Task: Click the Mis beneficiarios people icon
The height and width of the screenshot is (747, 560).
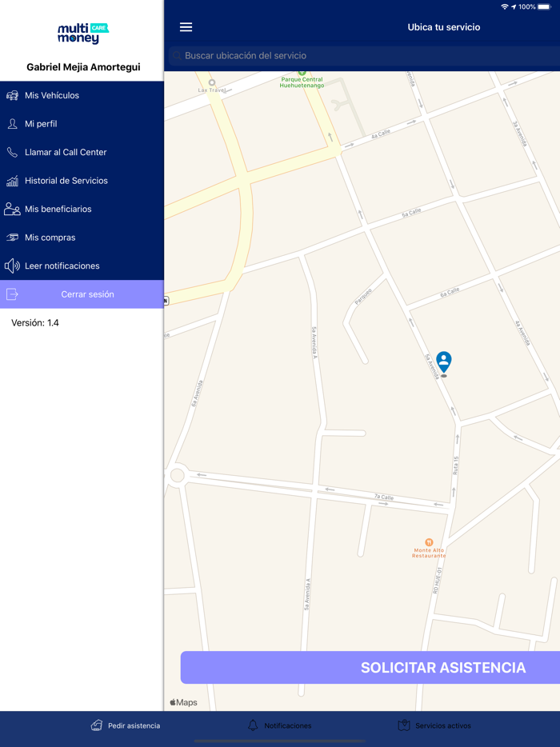Action: pos(12,209)
